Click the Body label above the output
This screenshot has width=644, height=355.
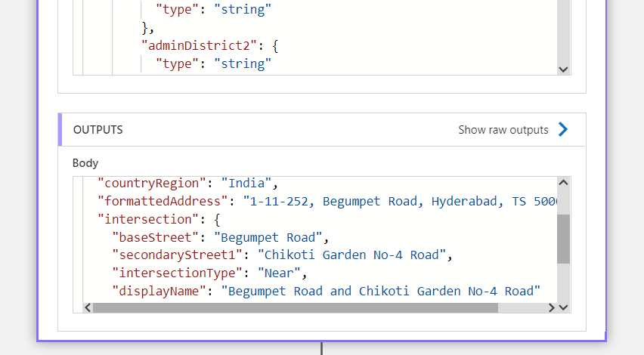point(85,162)
